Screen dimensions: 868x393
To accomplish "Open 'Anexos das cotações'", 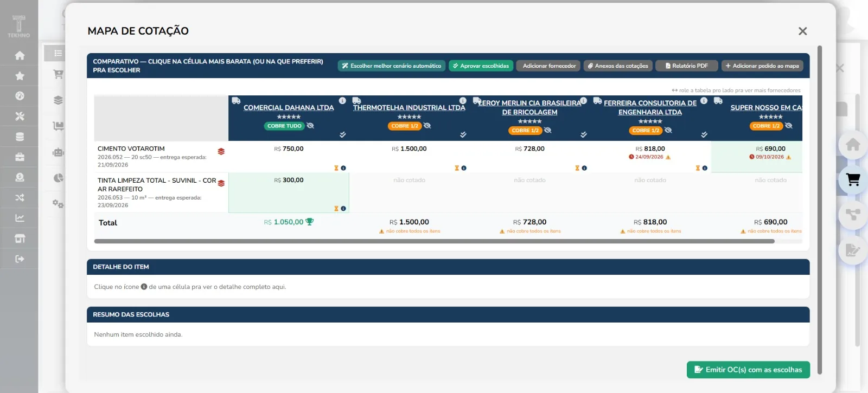I will pyautogui.click(x=618, y=66).
